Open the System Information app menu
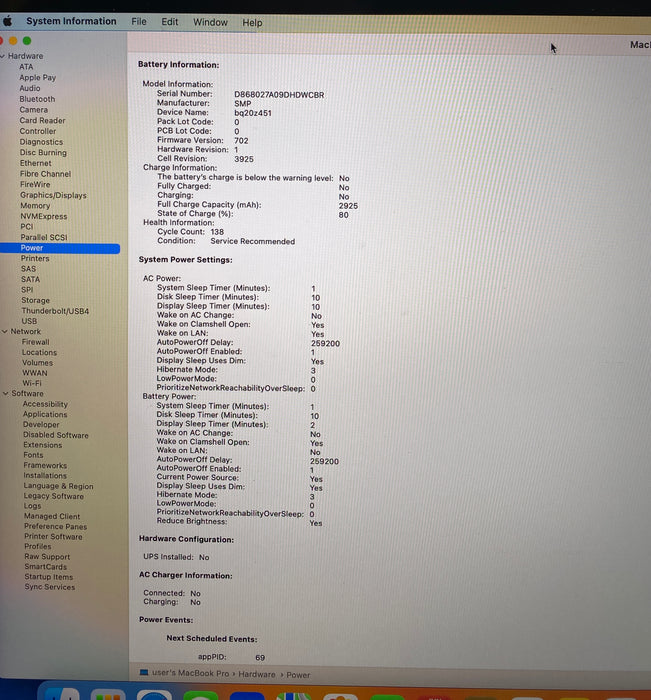This screenshot has height=700, width=651. [71, 21]
